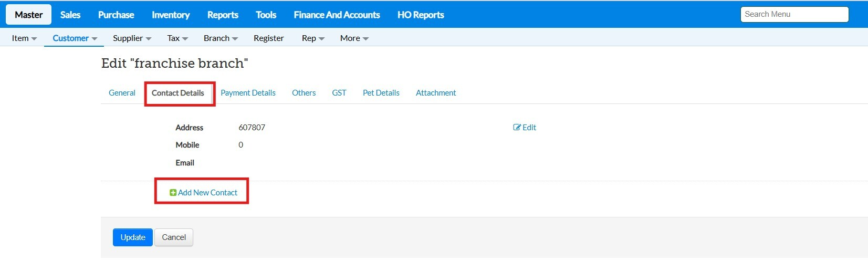Focus the Search Menu input field

tap(794, 14)
